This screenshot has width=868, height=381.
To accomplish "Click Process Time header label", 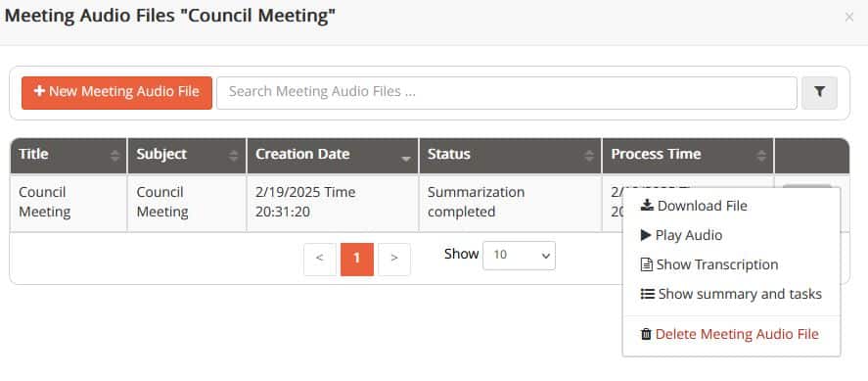I will pyautogui.click(x=656, y=154).
